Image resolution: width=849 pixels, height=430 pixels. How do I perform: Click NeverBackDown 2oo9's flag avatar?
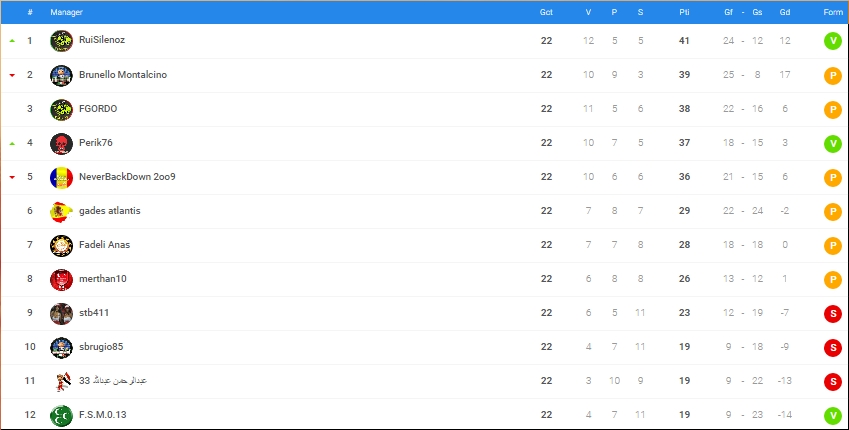click(62, 177)
